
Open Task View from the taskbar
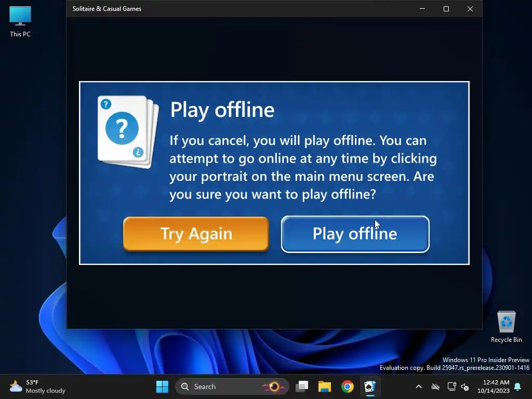[302, 387]
